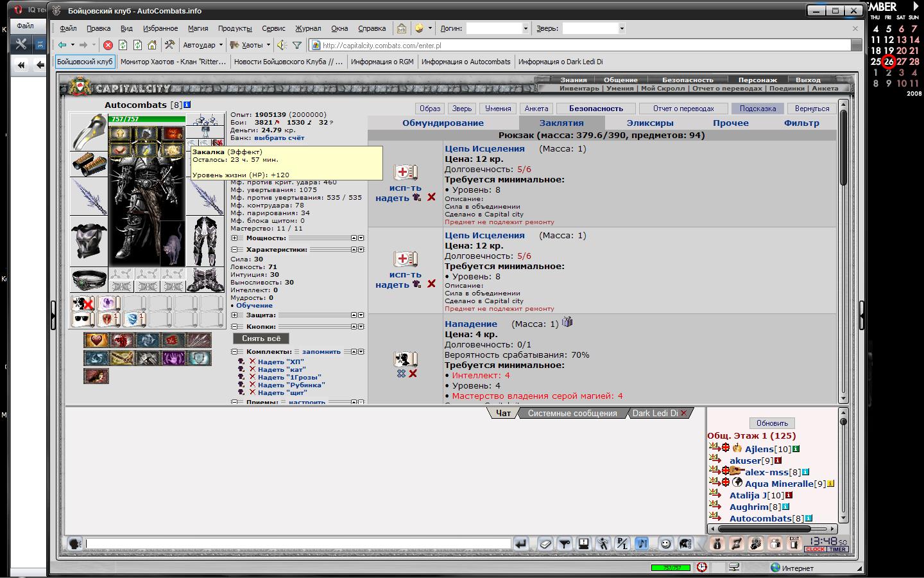Click the Обновить button
Image resolution: width=924 pixels, height=578 pixels.
(x=772, y=423)
